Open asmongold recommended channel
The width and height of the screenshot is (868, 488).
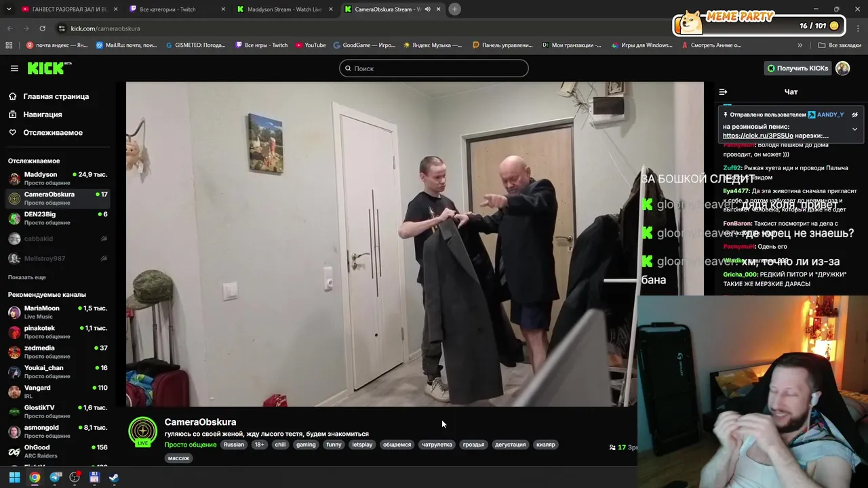click(58, 431)
